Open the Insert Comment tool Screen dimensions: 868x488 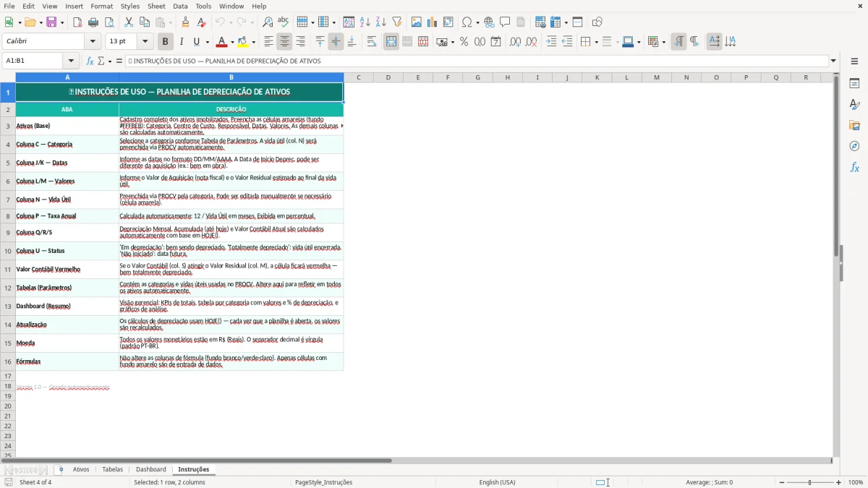coord(505,22)
